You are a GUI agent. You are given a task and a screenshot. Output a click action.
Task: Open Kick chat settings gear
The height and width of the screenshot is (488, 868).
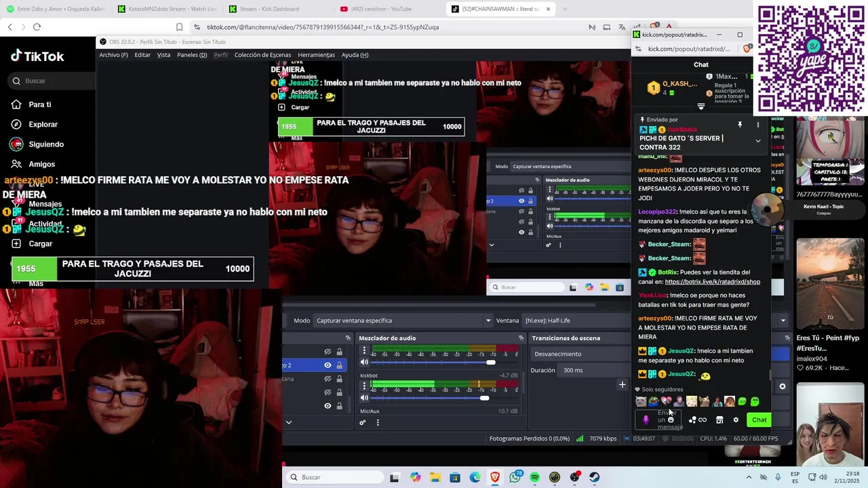point(736,420)
